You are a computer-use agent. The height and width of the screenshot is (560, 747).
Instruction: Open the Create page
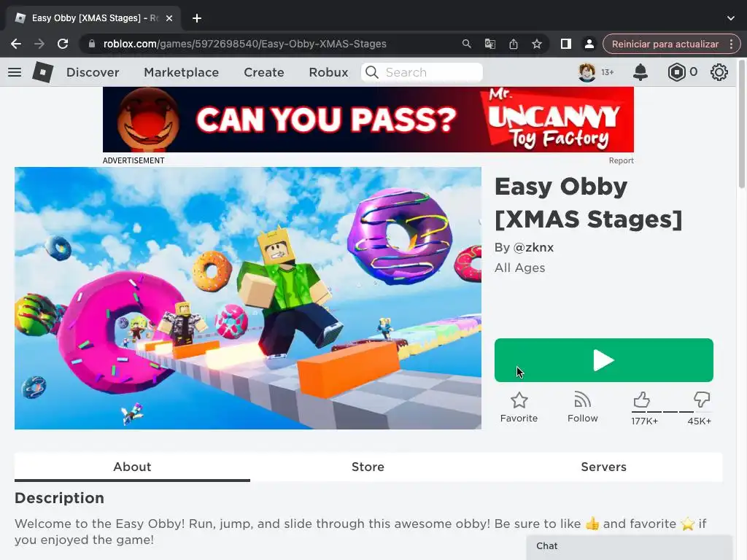(x=264, y=72)
